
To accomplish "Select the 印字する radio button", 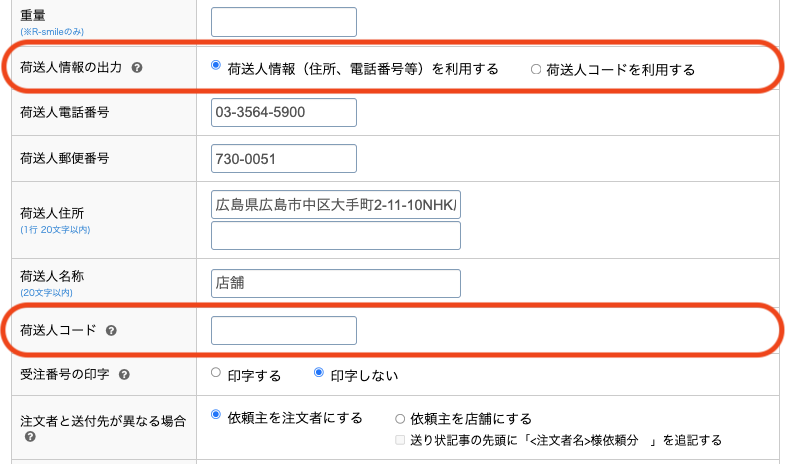I will (216, 373).
